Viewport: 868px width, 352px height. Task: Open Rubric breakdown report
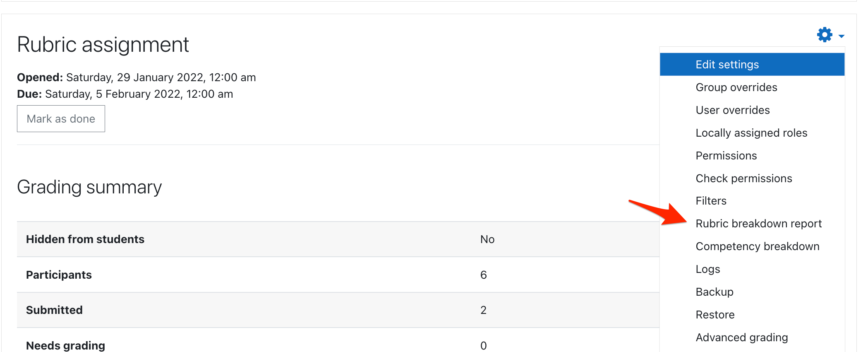point(758,224)
